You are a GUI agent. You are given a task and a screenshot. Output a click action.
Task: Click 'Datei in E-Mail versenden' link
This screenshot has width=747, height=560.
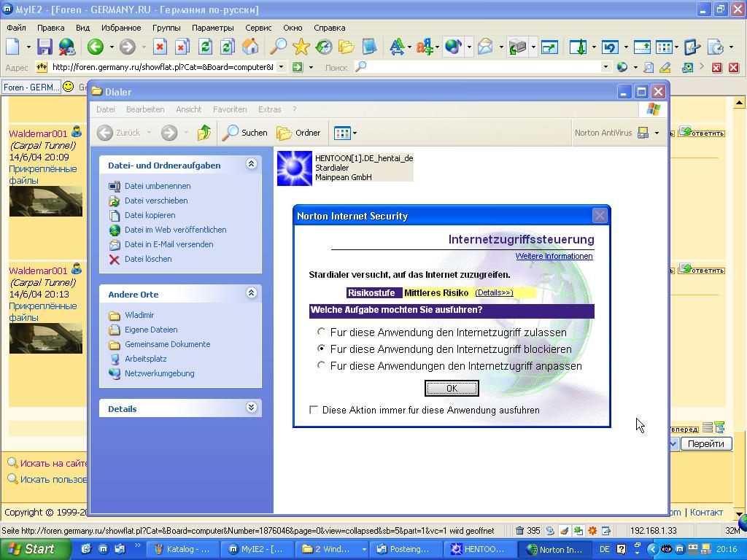[x=169, y=244]
